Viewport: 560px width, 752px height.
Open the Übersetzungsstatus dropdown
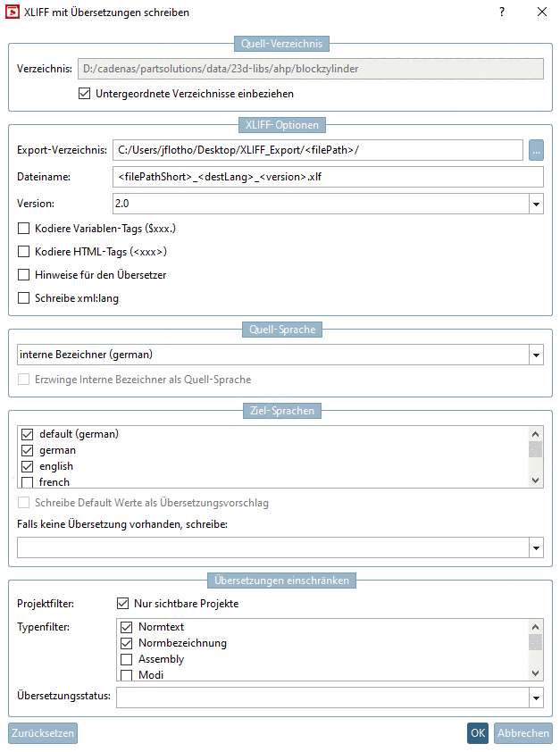pyautogui.click(x=535, y=697)
